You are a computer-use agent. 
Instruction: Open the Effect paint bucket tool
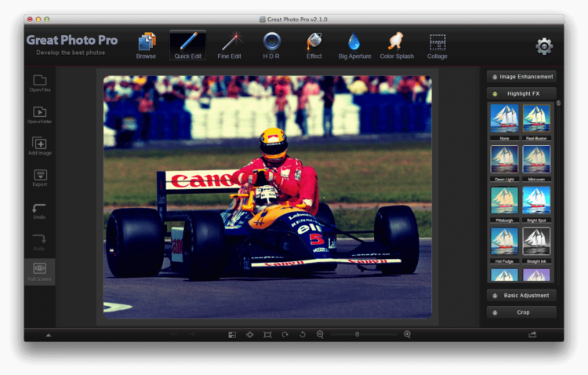click(314, 46)
